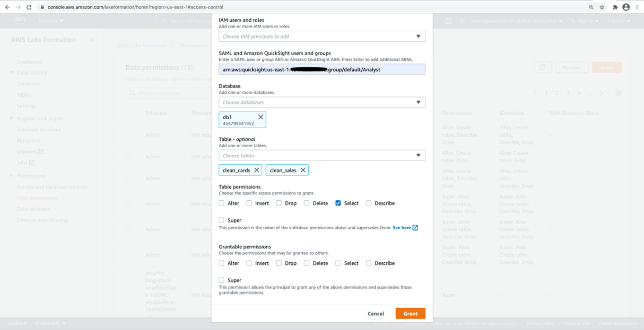Screen dimensions: 644x330
Task: Click the AWS logo
Action: 20,21
